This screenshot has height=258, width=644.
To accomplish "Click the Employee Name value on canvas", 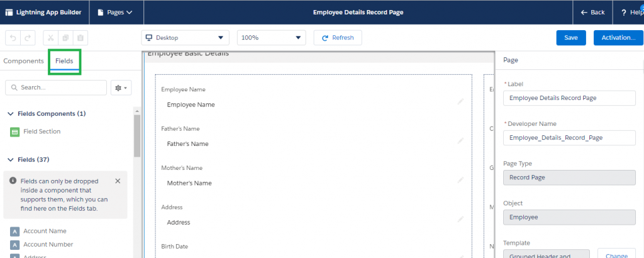I will [x=191, y=104].
